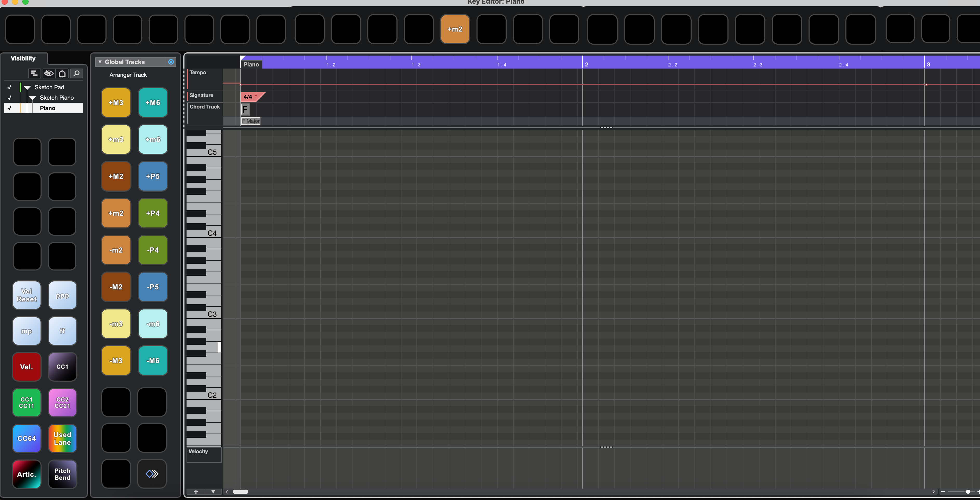980x500 pixels.
Task: Toggle the blue Global Tracks circle button
Action: pyautogui.click(x=171, y=62)
